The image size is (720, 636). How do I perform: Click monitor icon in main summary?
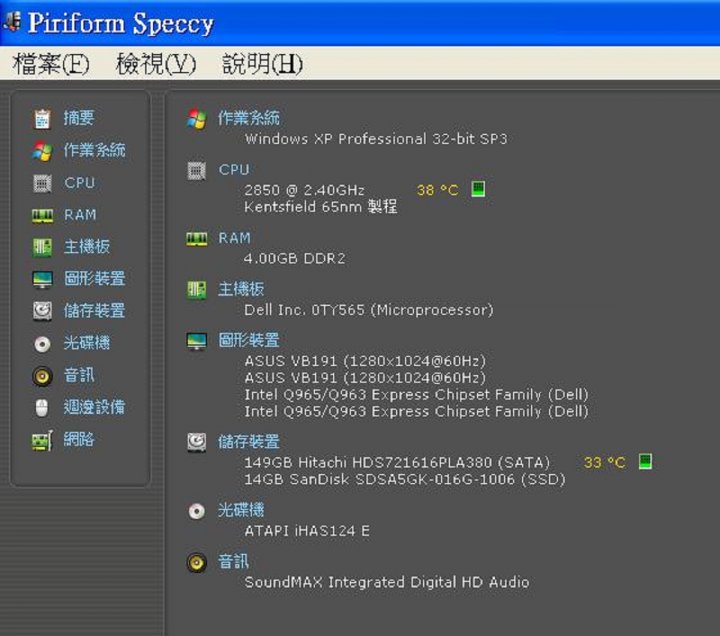pos(197,341)
